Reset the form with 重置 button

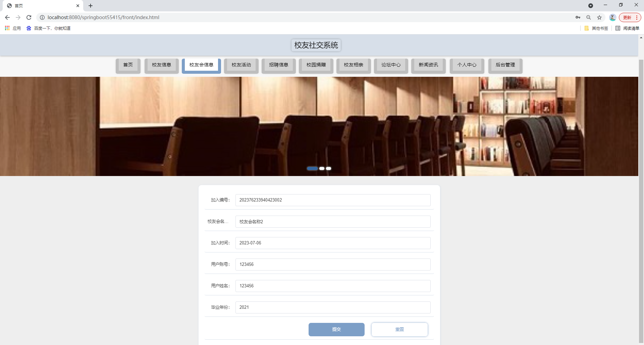[399, 329]
